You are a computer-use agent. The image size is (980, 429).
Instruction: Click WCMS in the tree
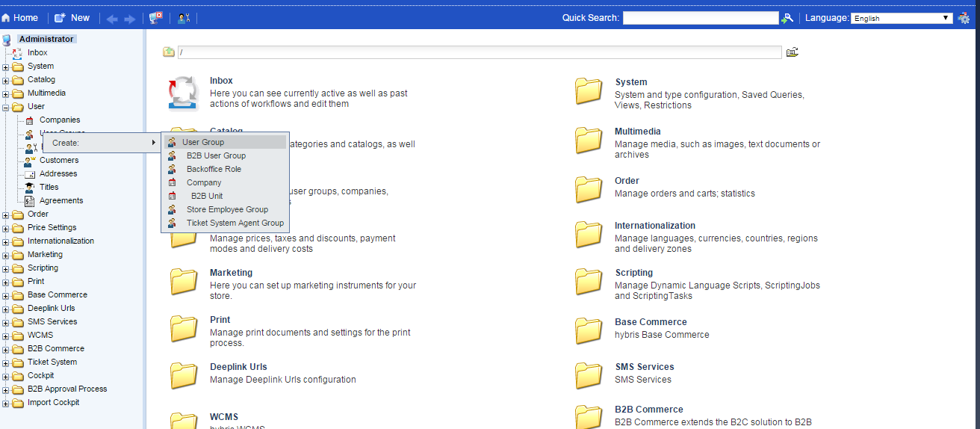(40, 335)
